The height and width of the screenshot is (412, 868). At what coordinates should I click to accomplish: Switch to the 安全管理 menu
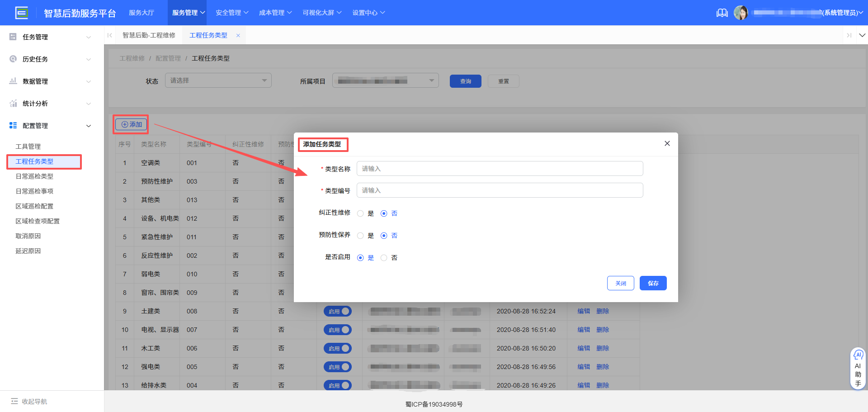229,13
